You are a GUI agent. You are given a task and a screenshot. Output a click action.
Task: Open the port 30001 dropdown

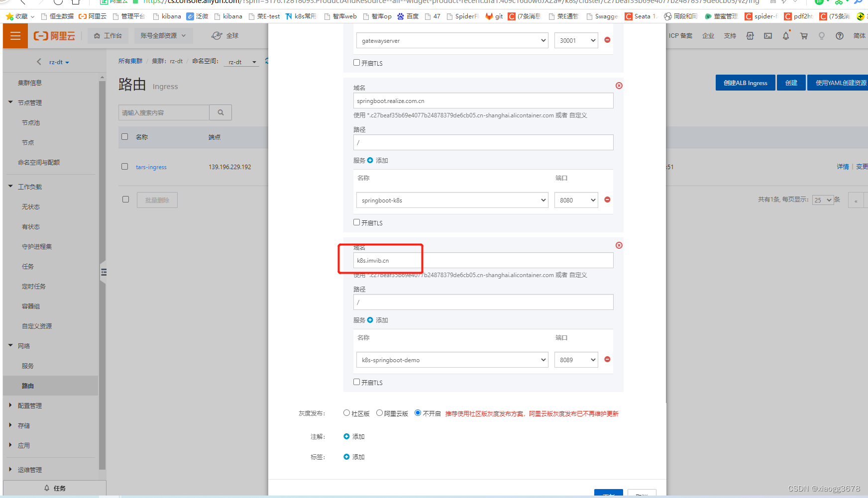tap(576, 40)
